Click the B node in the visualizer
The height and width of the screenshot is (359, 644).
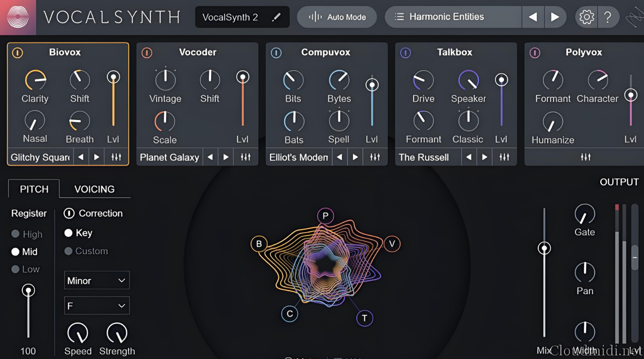click(259, 244)
